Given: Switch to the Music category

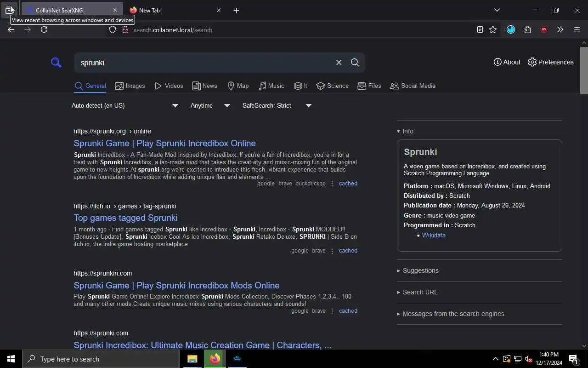Looking at the screenshot, I should pyautogui.click(x=271, y=86).
